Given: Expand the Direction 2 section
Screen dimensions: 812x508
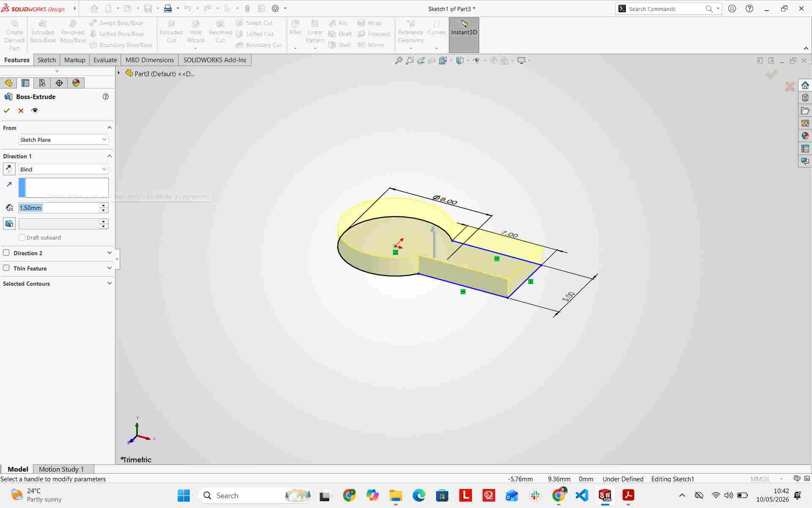Looking at the screenshot, I should pos(109,253).
